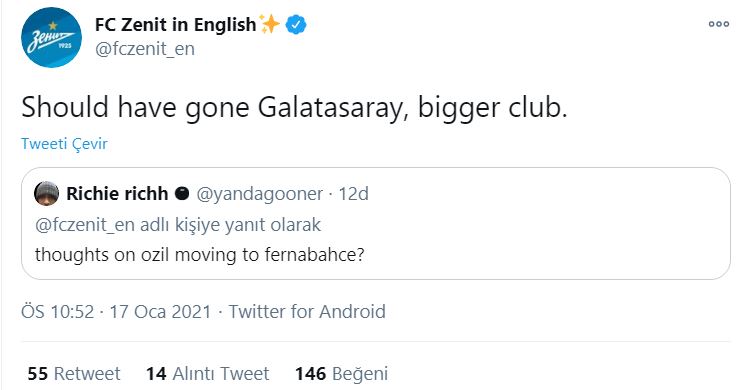Click the ÖS 10:52 tweet timestamp
The width and height of the screenshot is (749, 390).
[57, 312]
